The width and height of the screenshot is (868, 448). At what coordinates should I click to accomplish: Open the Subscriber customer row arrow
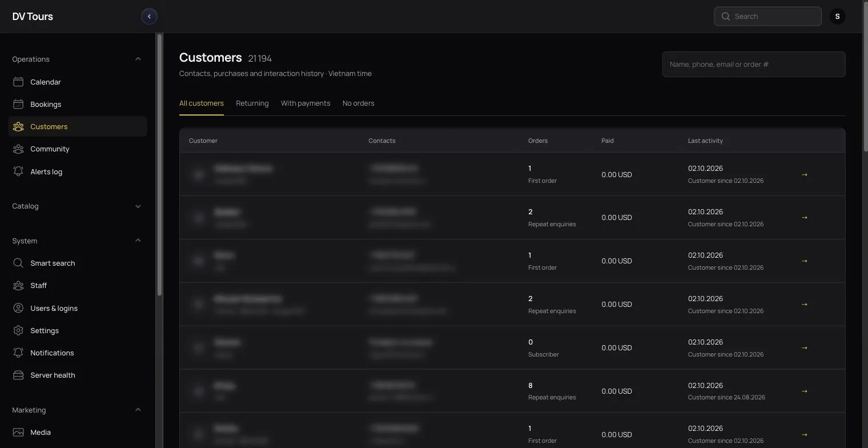804,347
